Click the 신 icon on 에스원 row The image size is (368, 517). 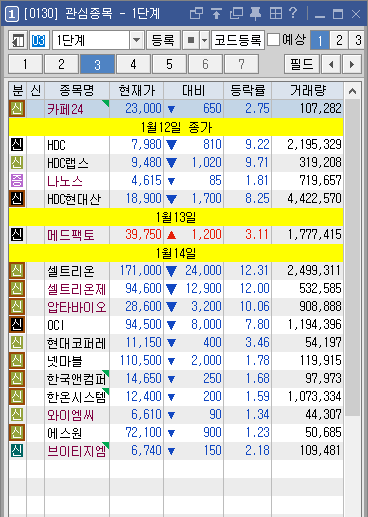tap(17, 433)
